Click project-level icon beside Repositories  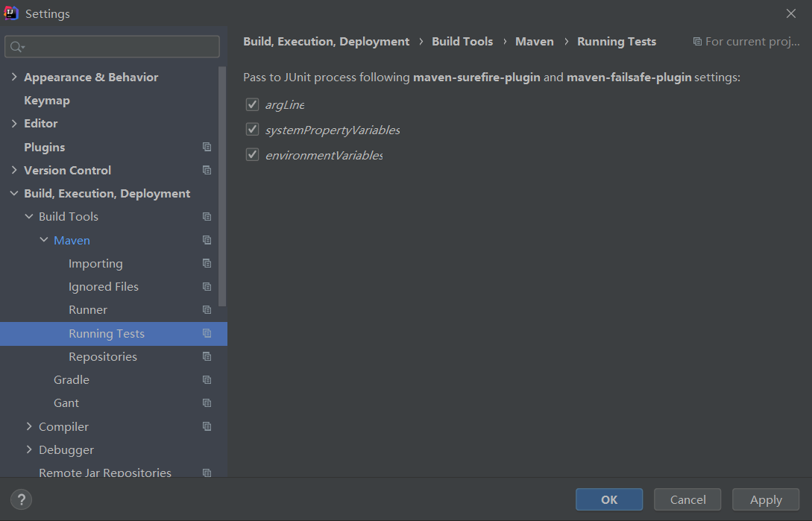click(207, 357)
